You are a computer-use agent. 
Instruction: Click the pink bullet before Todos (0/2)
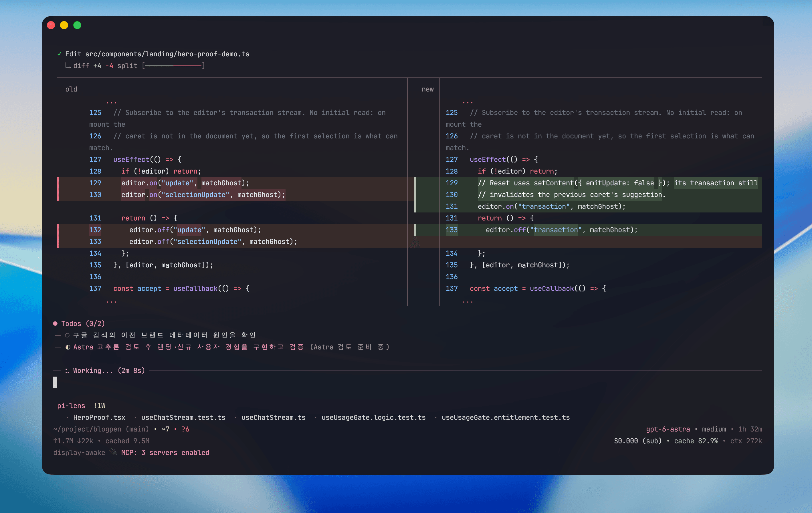point(55,324)
